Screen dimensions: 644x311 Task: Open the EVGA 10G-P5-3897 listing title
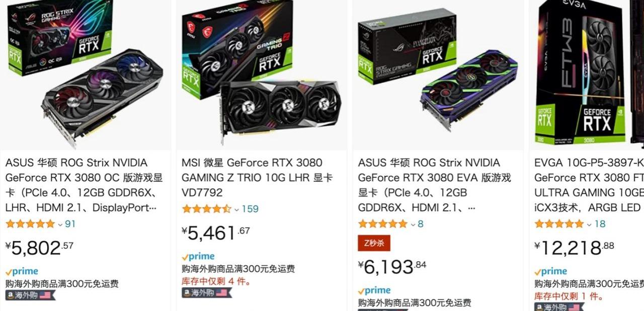click(589, 185)
